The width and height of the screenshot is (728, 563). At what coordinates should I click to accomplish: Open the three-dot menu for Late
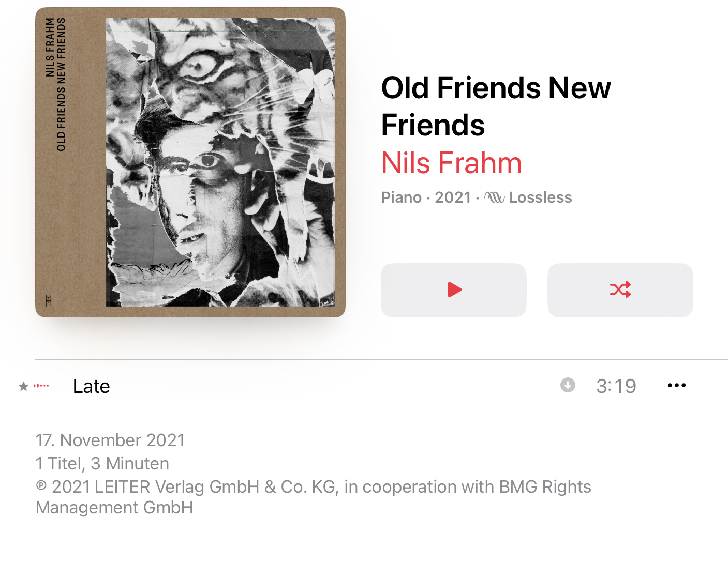[x=677, y=385]
